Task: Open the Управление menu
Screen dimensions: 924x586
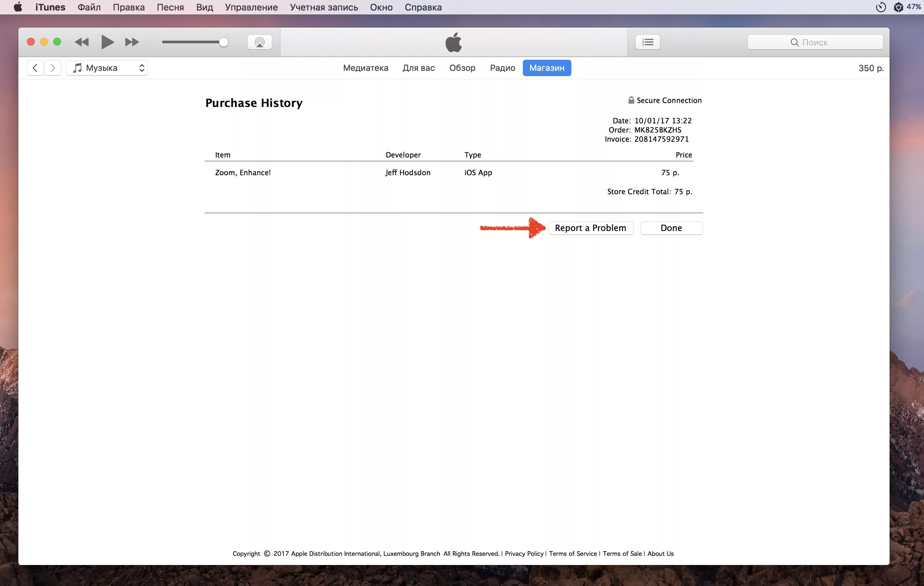Action: point(251,7)
